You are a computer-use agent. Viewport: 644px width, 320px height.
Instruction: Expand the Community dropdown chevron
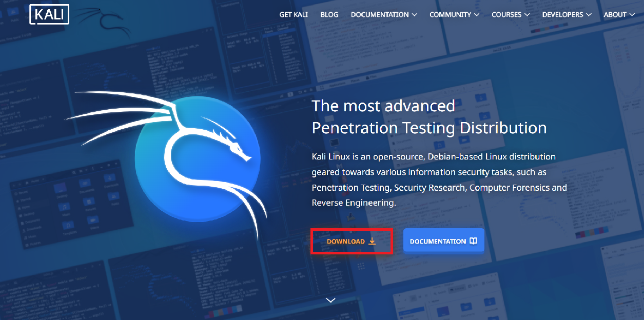point(477,15)
